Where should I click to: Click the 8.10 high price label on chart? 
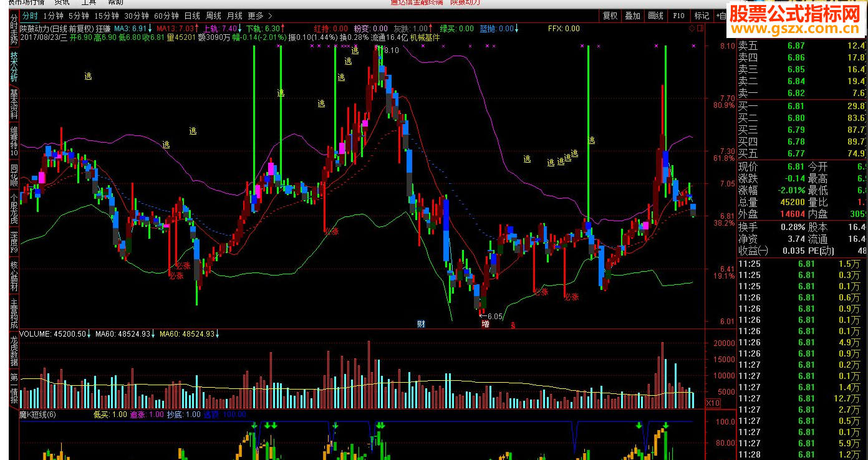coord(390,50)
